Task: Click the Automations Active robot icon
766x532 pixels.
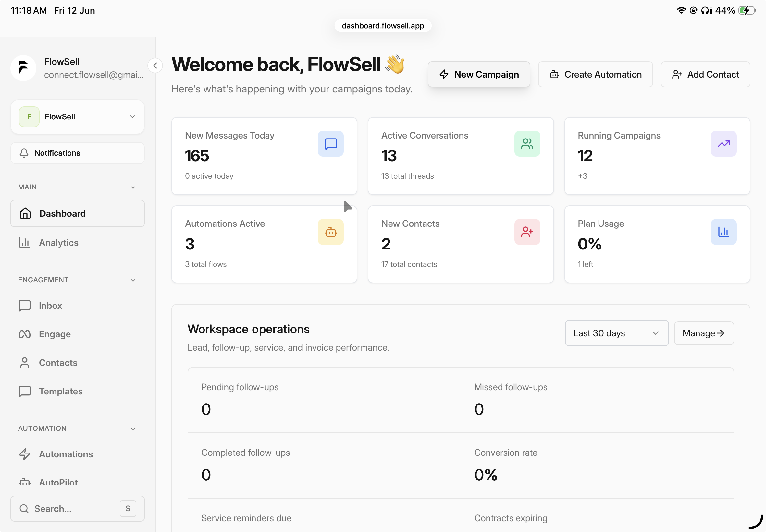Action: tap(330, 232)
